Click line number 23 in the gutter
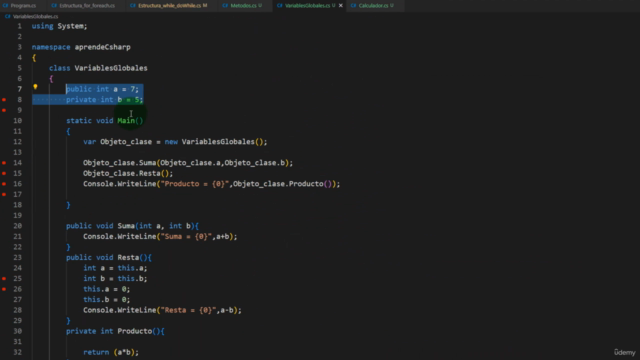This screenshot has height=360, width=640. point(17,258)
